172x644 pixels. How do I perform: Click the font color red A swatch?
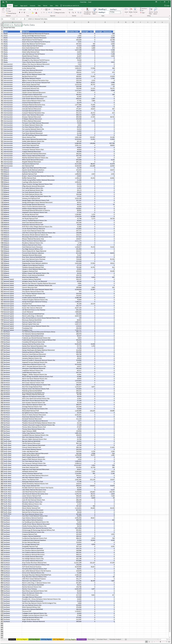click(x=36, y=12)
